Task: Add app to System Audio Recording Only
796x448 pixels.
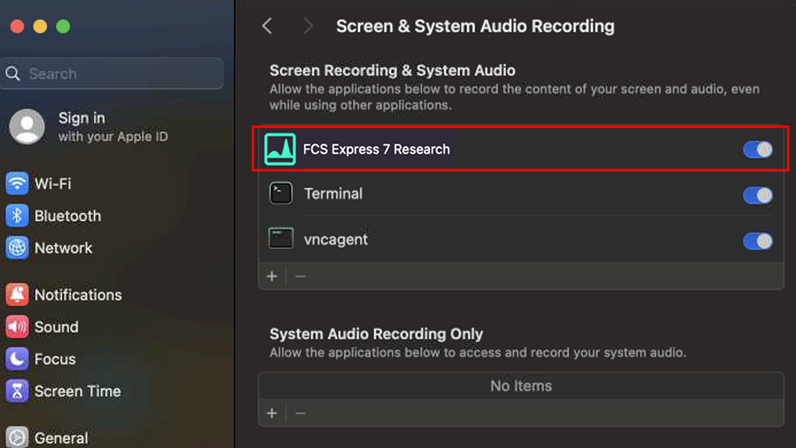Action: (272, 413)
